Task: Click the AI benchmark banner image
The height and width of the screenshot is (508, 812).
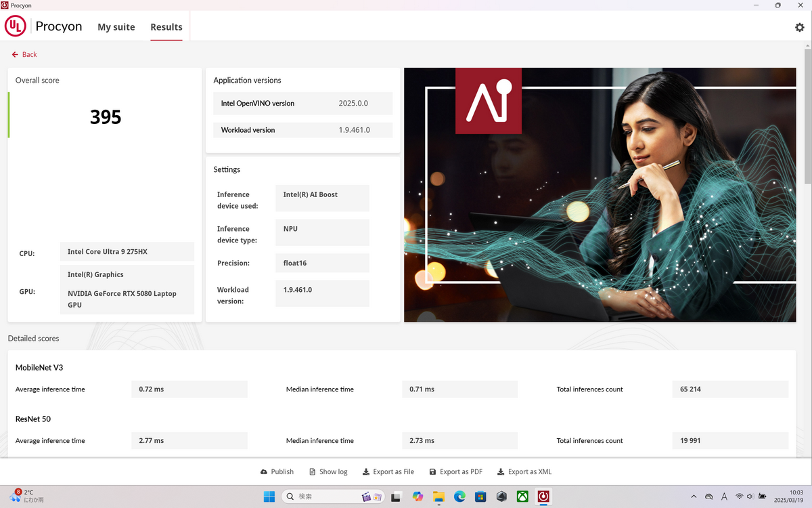Action: coord(600,194)
